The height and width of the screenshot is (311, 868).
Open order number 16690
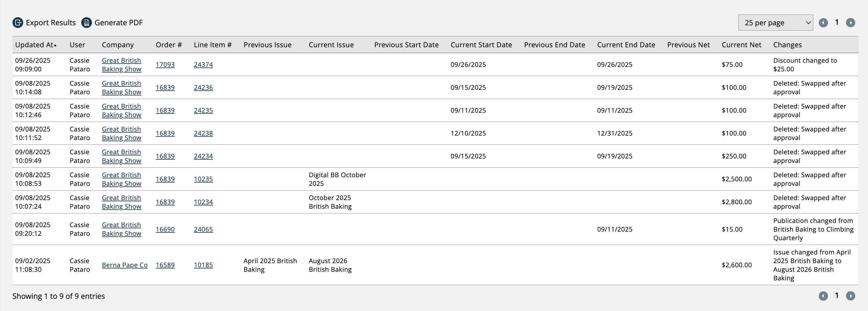click(x=165, y=230)
